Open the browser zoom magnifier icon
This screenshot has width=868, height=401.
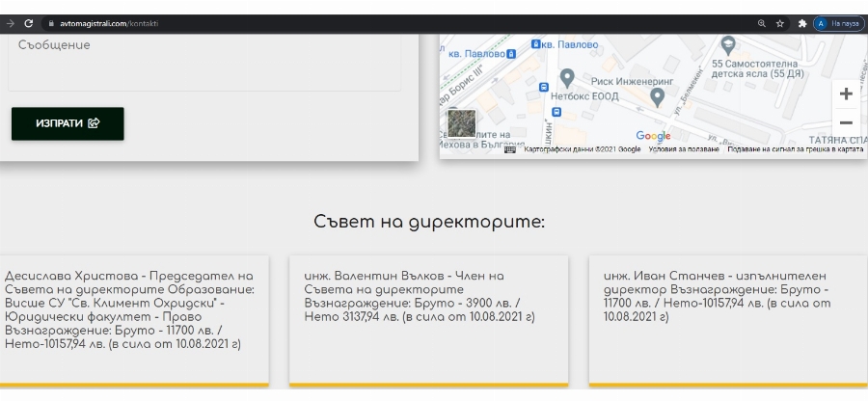(761, 23)
